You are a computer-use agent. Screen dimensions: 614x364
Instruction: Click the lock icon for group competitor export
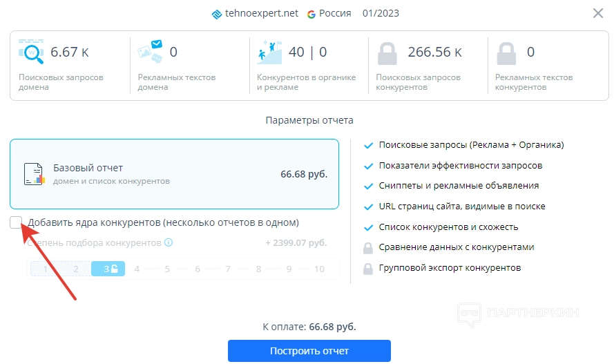[x=367, y=268]
